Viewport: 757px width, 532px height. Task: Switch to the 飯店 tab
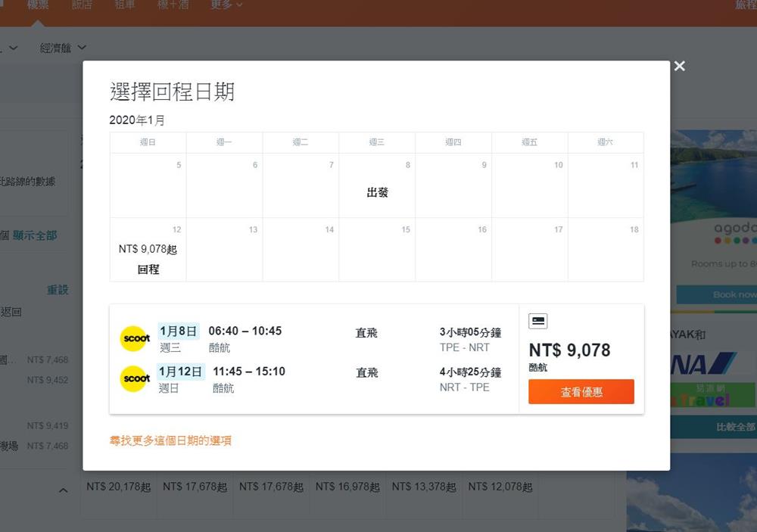pyautogui.click(x=82, y=5)
